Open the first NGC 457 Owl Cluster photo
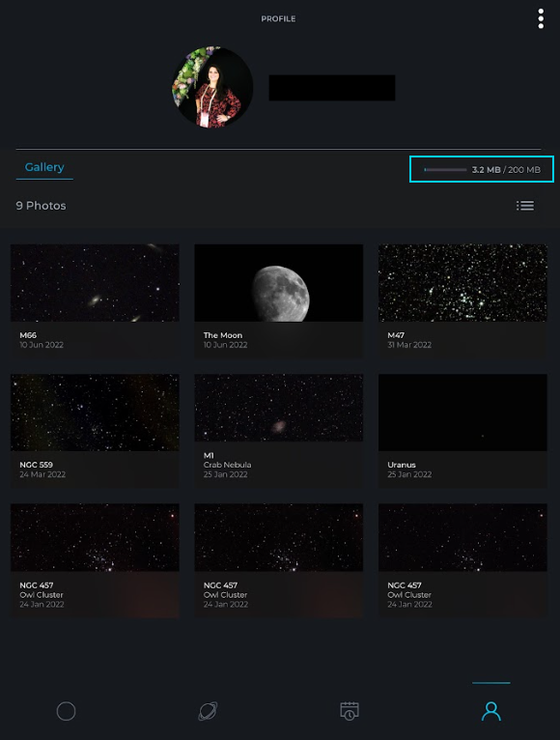Viewport: 560px width, 740px height. (x=95, y=560)
